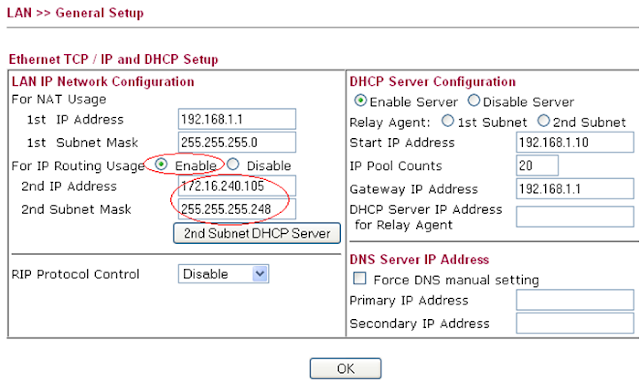The height and width of the screenshot is (383, 640).
Task: Select Disable for IP Routing Usage
Action: [233, 164]
